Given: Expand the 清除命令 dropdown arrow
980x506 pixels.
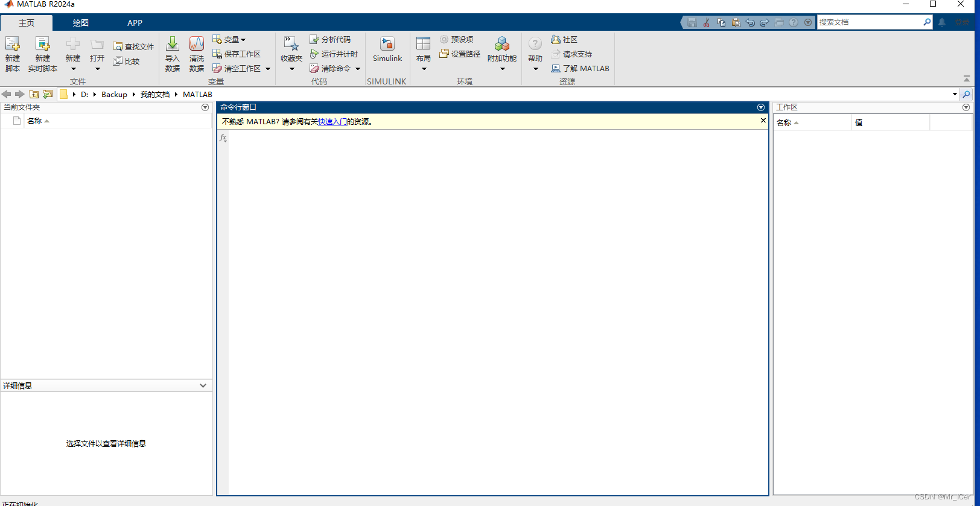Looking at the screenshot, I should (x=358, y=69).
